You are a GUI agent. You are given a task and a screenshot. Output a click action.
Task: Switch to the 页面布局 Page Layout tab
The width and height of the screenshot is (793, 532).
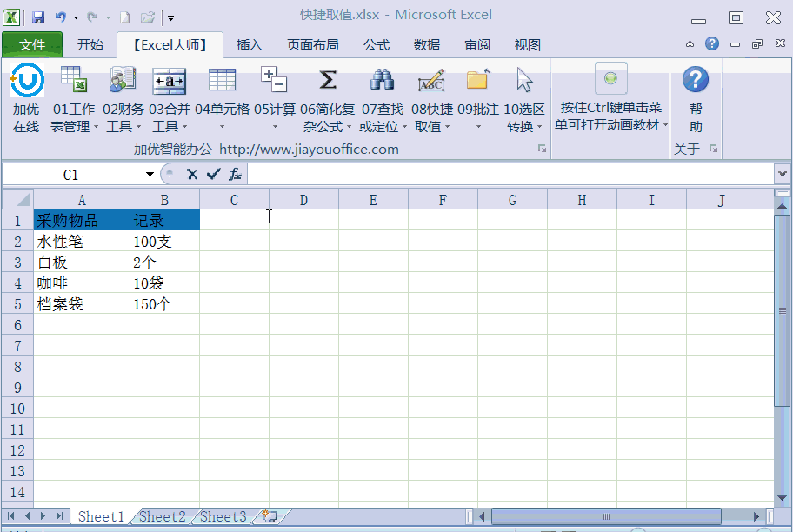[x=312, y=44]
